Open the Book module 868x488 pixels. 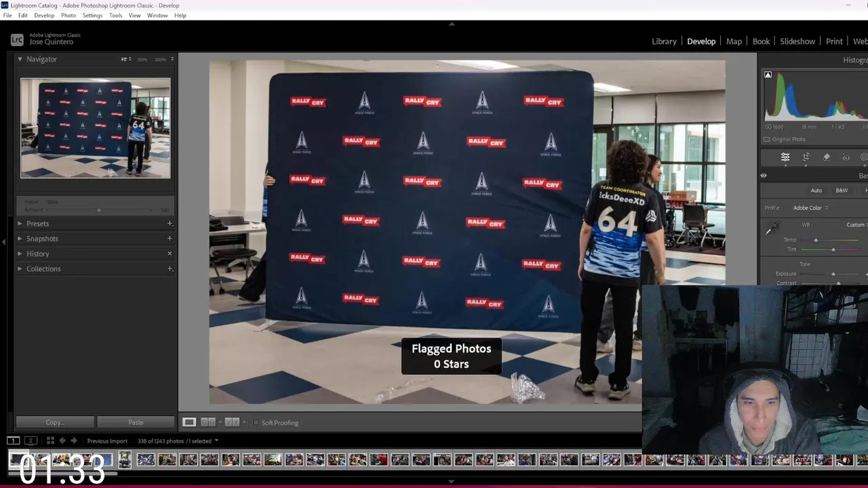761,41
